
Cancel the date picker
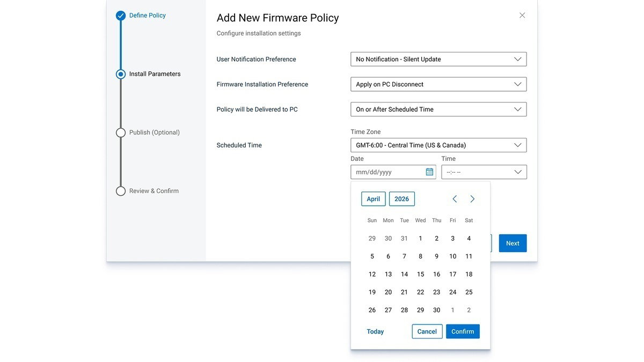point(427,331)
